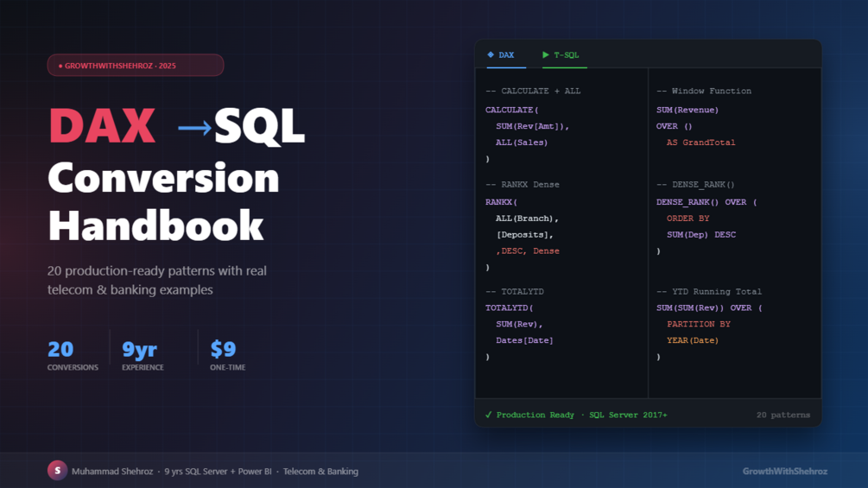Click the 'Production Ready' status text
Viewport: 868px width, 488px height.
click(x=535, y=415)
